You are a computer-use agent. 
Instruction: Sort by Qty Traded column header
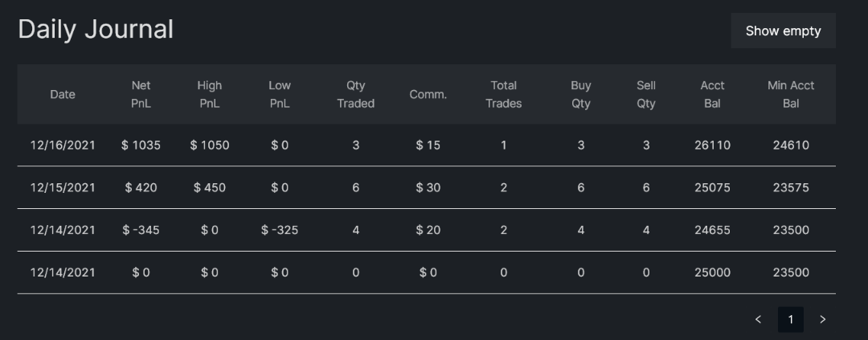coord(356,95)
